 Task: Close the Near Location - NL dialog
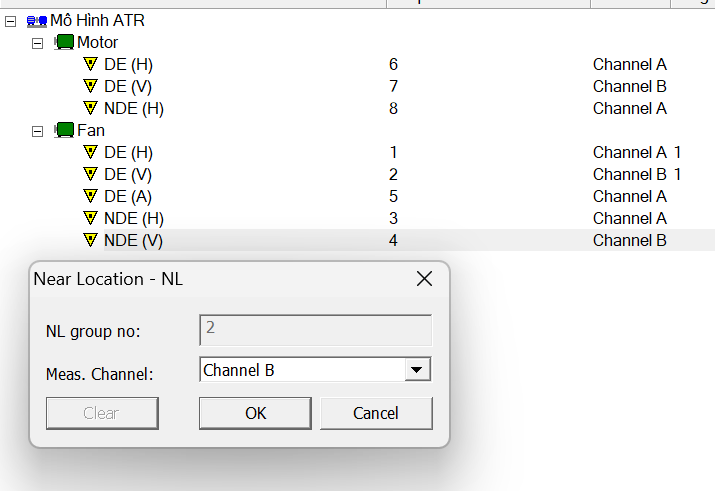point(425,279)
